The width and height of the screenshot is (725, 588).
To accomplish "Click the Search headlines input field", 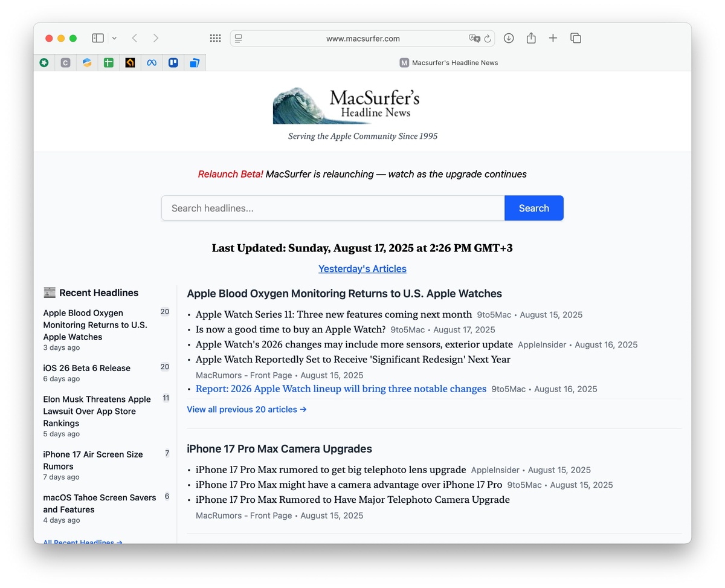I will pyautogui.click(x=333, y=208).
